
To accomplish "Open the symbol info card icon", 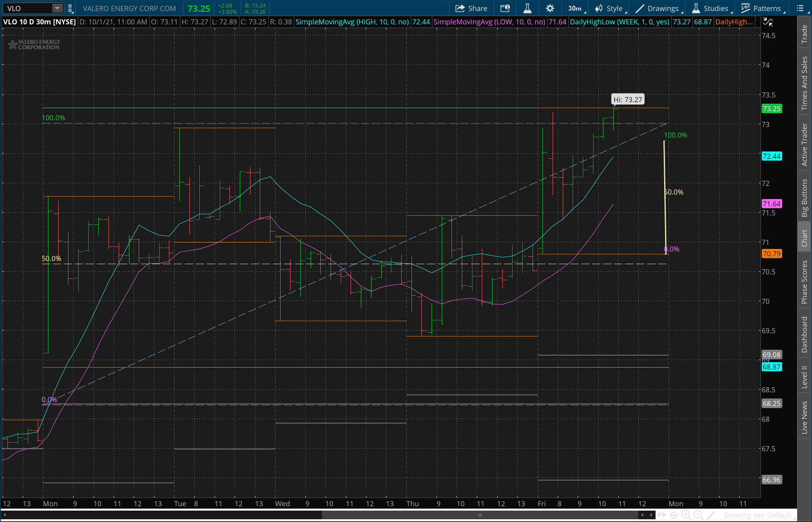I will (x=505, y=8).
